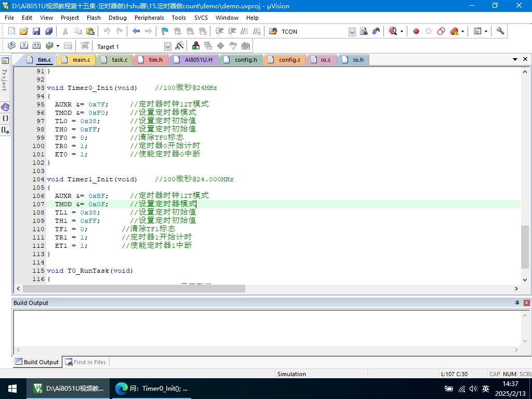Save the current file

click(36, 31)
